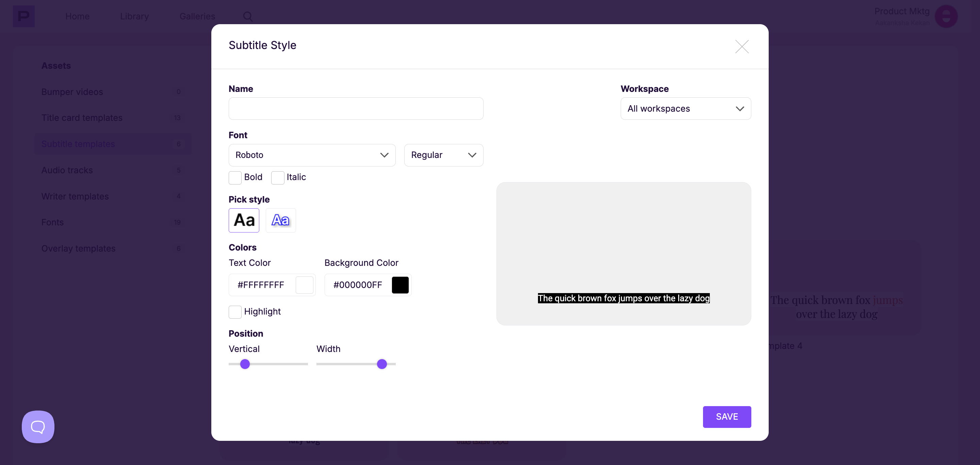The image size is (980, 465).
Task: Select Bumper videos in Assets sidebar
Action: (x=113, y=92)
